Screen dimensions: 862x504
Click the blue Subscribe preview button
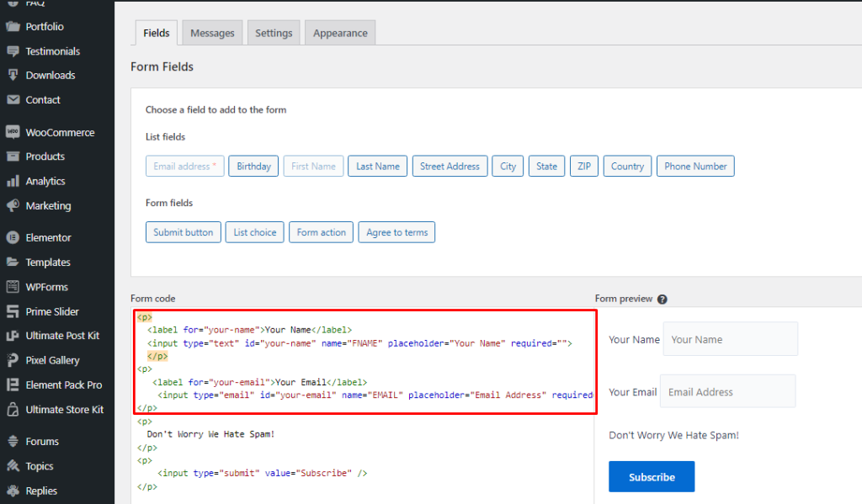click(x=652, y=476)
